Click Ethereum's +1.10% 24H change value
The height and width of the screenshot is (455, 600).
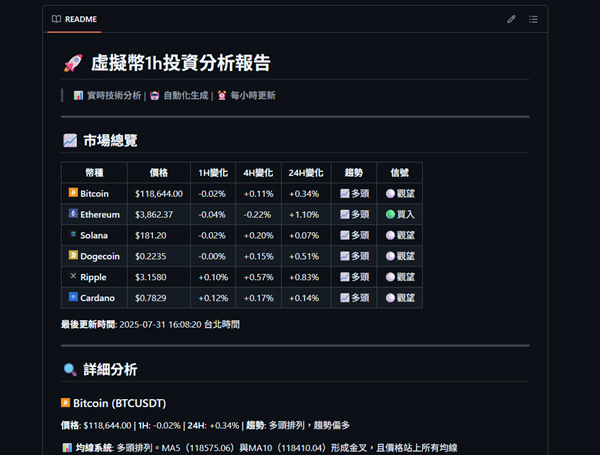[x=304, y=215]
